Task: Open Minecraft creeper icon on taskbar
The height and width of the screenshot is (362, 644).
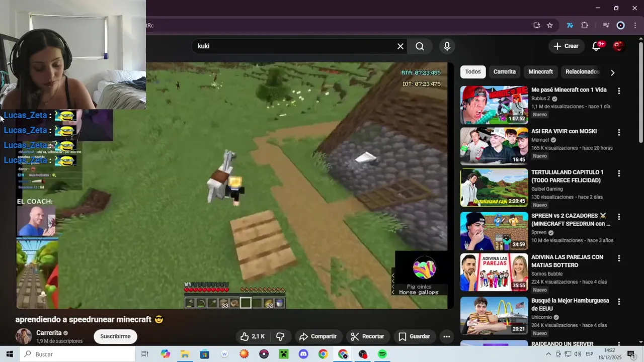Action: click(x=284, y=354)
